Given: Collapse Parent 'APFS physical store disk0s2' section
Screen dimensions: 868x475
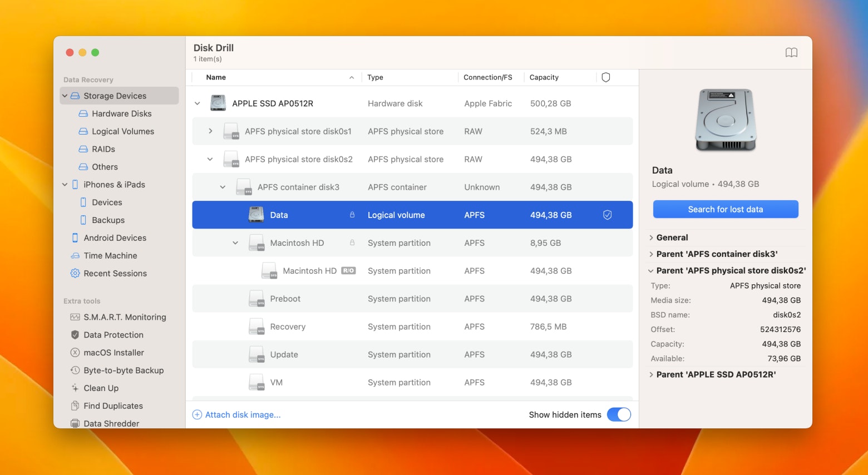Looking at the screenshot, I should click(651, 271).
